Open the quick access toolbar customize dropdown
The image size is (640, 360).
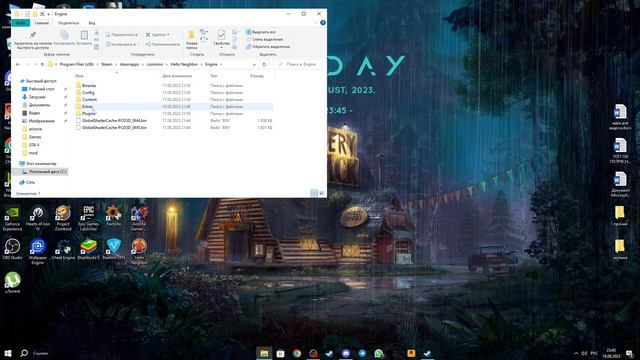[49, 14]
